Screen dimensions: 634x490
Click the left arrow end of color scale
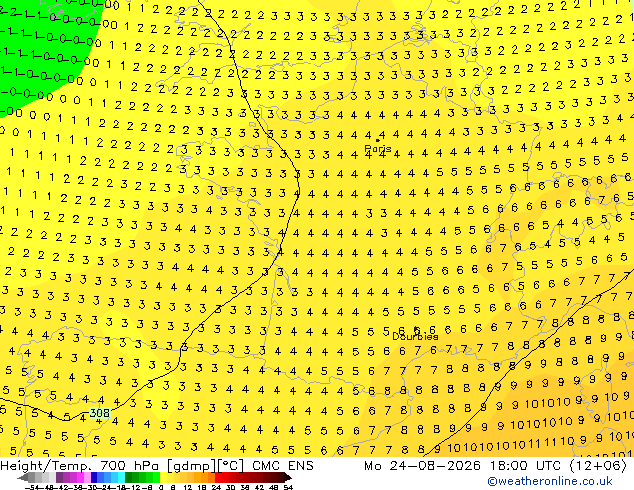point(22,478)
